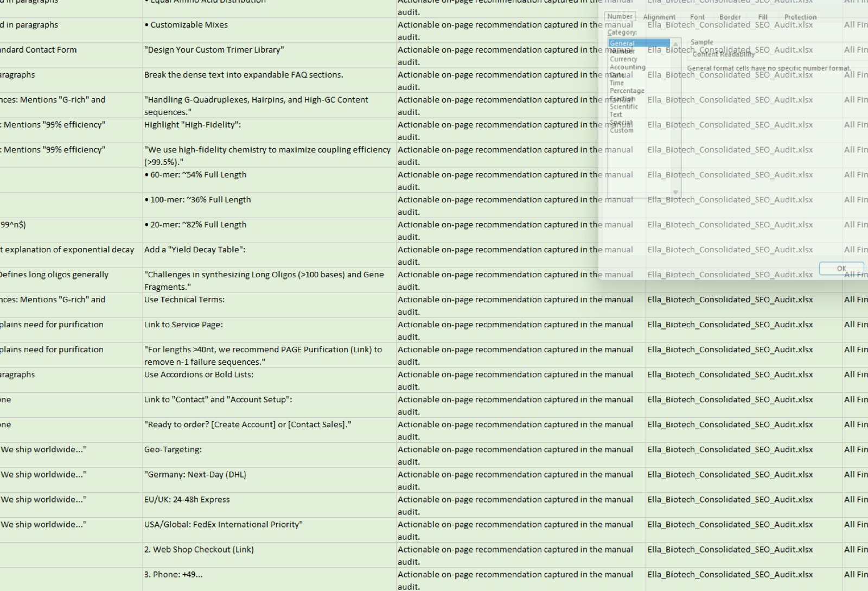This screenshot has width=868, height=591.
Task: Select the "Actionable on-page recommendation" cell in the EU/UK row
Action: 521,505
